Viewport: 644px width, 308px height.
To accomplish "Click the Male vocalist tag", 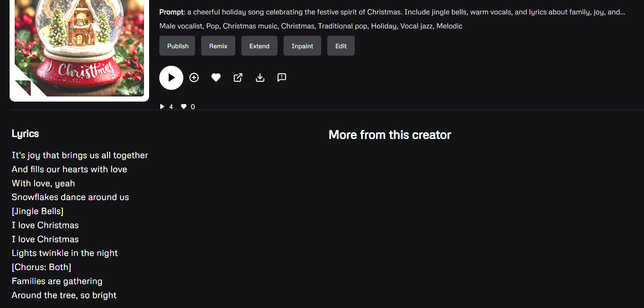I will (x=181, y=26).
